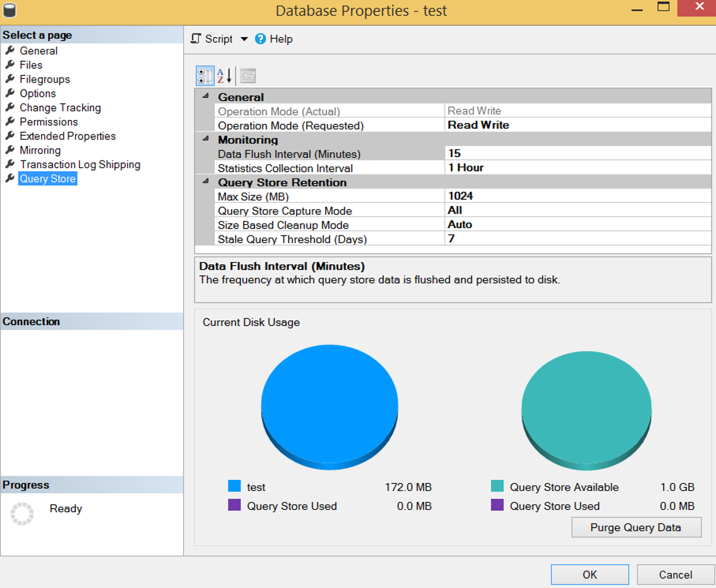Viewport: 716px width, 588px height.
Task: Open Extended Properties page
Action: point(68,136)
